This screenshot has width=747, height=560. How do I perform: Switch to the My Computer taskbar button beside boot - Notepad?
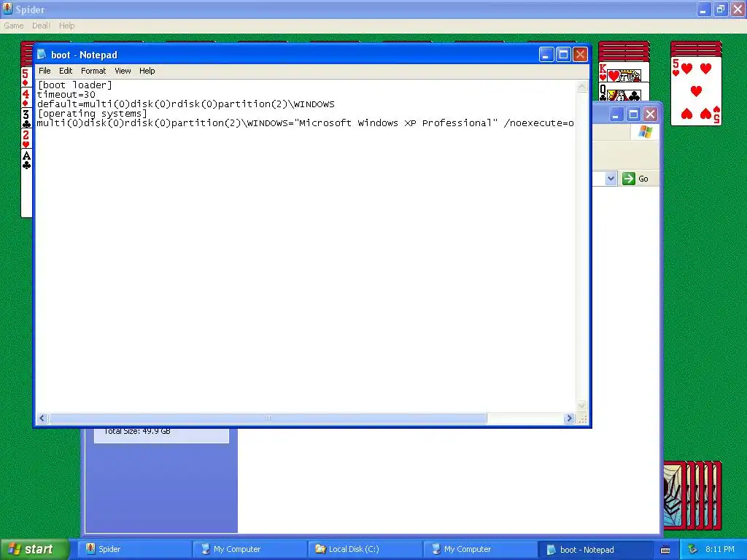480,549
